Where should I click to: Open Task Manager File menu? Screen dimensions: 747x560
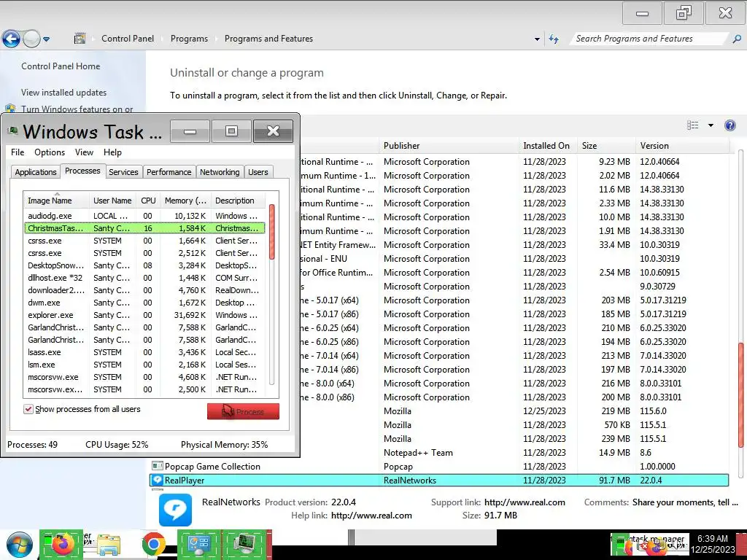18,152
